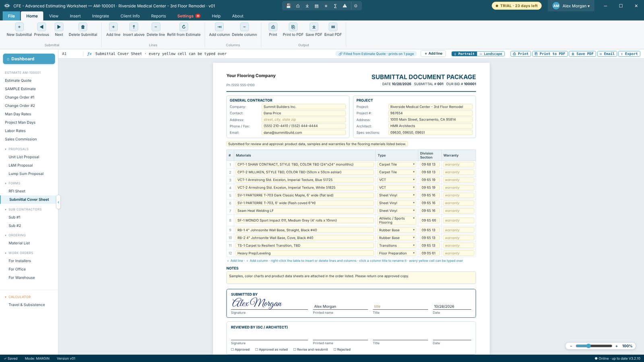
Task: Click zoom in plus beside slider
Action: pyautogui.click(x=616, y=346)
